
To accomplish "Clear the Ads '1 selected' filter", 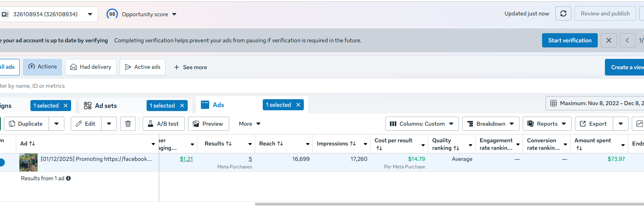I will pyautogui.click(x=298, y=105).
